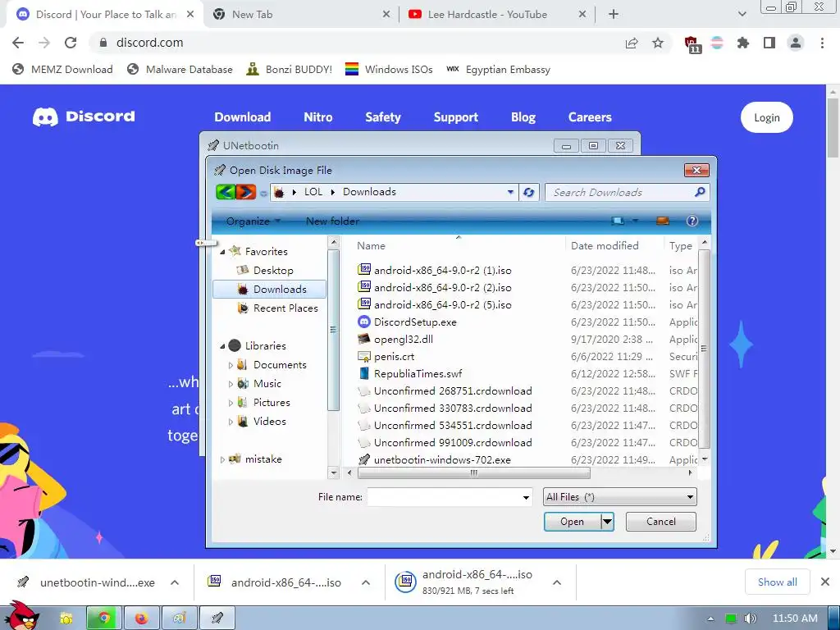Click Show all downloads
Viewport: 840px width, 630px height.
[778, 582]
